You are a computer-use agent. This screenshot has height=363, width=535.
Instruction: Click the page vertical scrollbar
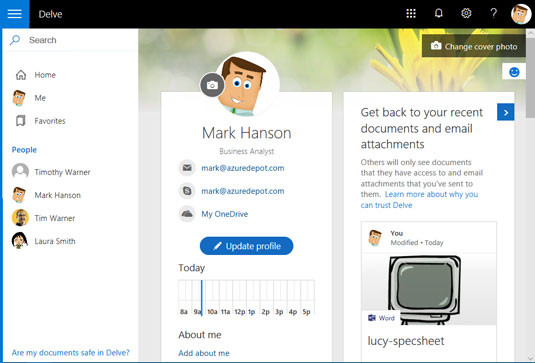tap(531, 78)
